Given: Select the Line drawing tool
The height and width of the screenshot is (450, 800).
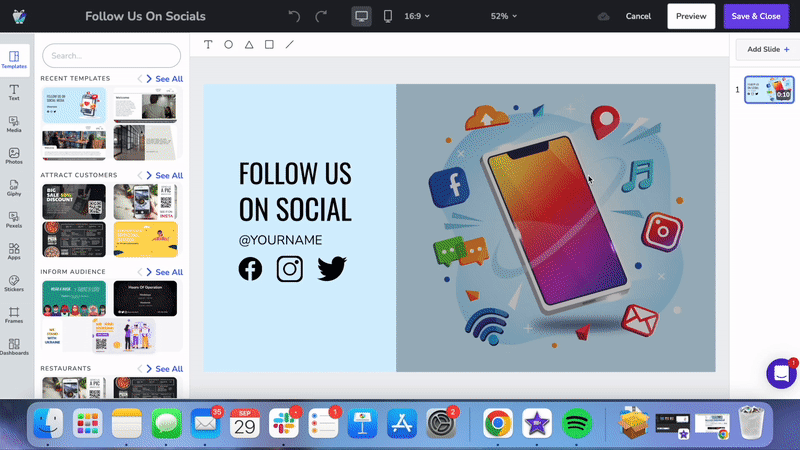Looking at the screenshot, I should point(290,45).
